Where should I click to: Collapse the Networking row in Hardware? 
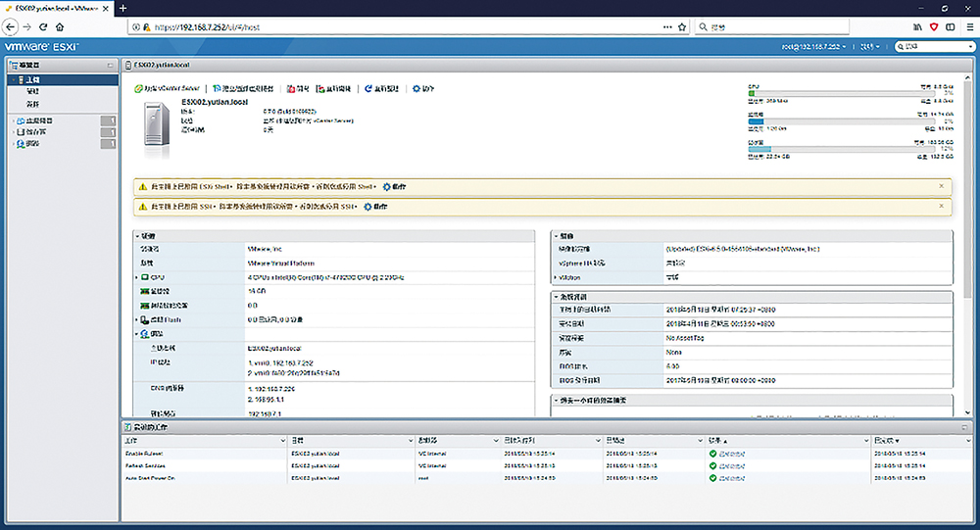tap(137, 334)
